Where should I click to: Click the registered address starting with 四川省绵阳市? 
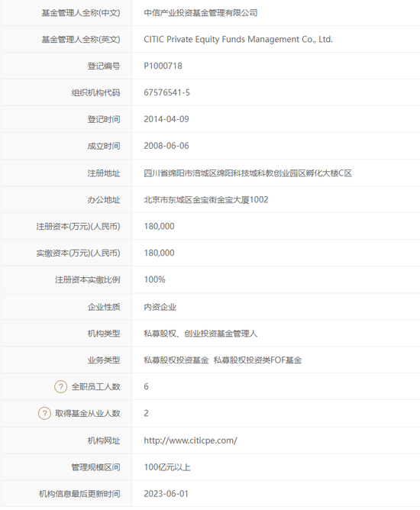(x=248, y=173)
